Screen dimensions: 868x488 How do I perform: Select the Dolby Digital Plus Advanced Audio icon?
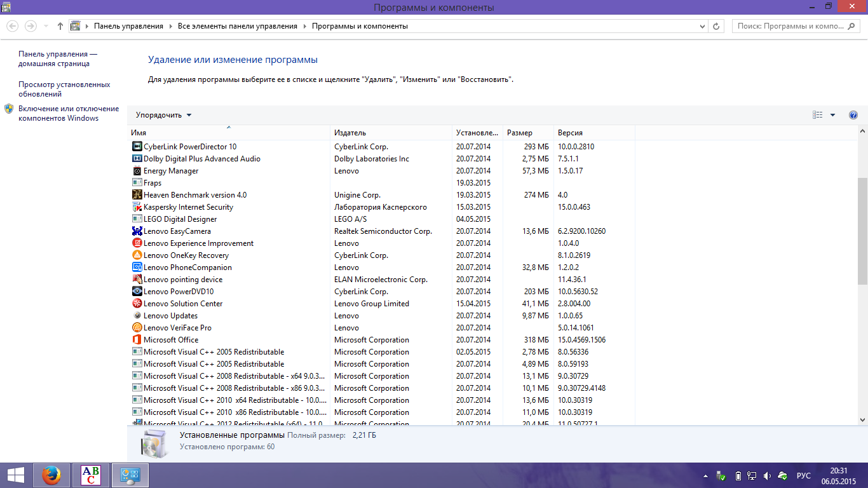(x=137, y=159)
